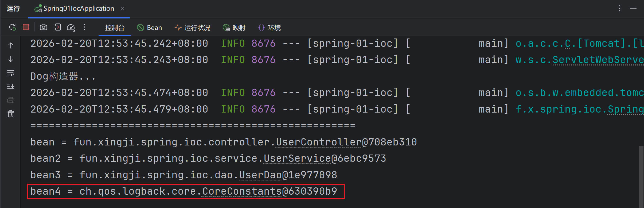Toggle soft-wrap for console output
The height and width of the screenshot is (208, 644).
point(11,73)
